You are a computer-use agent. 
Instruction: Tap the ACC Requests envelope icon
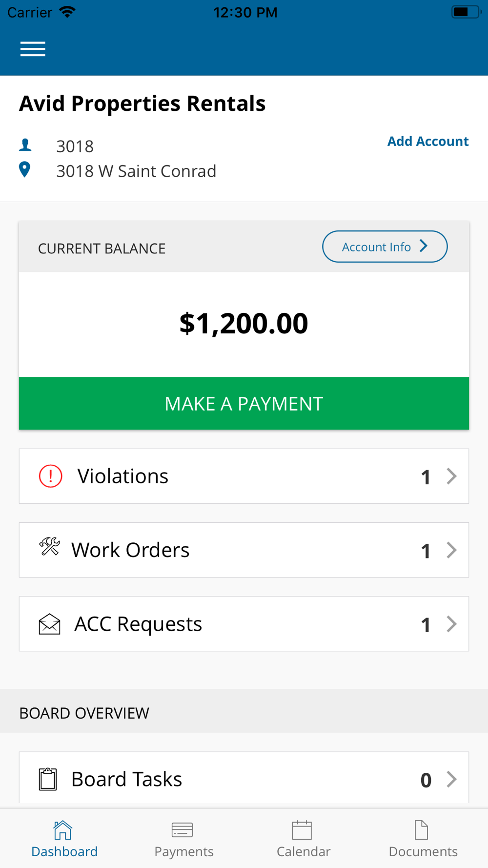tap(49, 624)
